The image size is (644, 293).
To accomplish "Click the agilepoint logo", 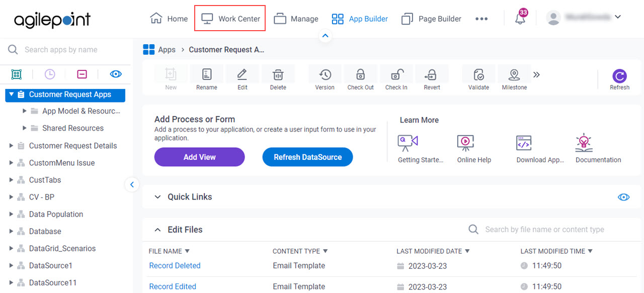I will click(x=52, y=20).
